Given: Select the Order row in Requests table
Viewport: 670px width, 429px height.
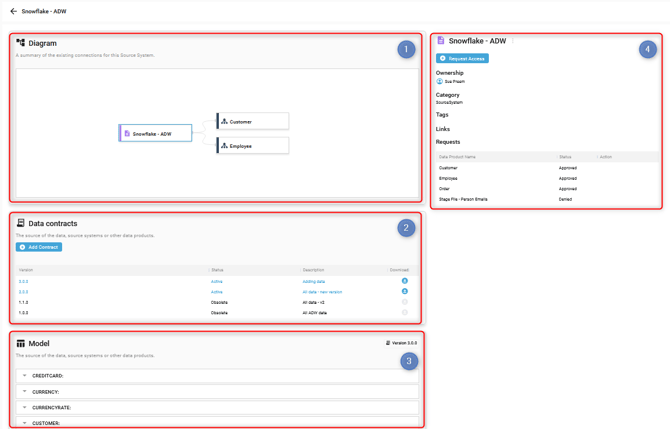Looking at the screenshot, I should click(547, 188).
